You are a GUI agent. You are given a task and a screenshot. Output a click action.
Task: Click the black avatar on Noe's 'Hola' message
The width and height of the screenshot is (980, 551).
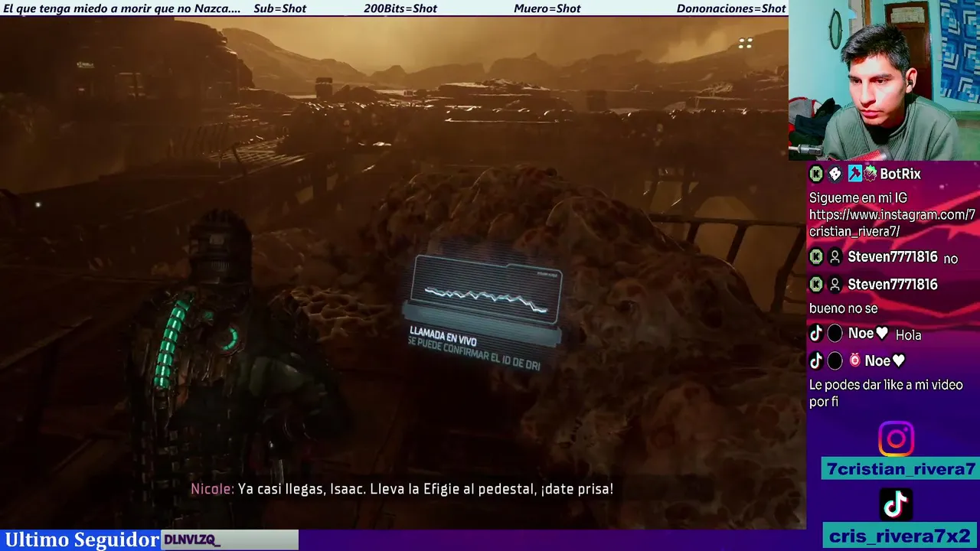tap(835, 334)
